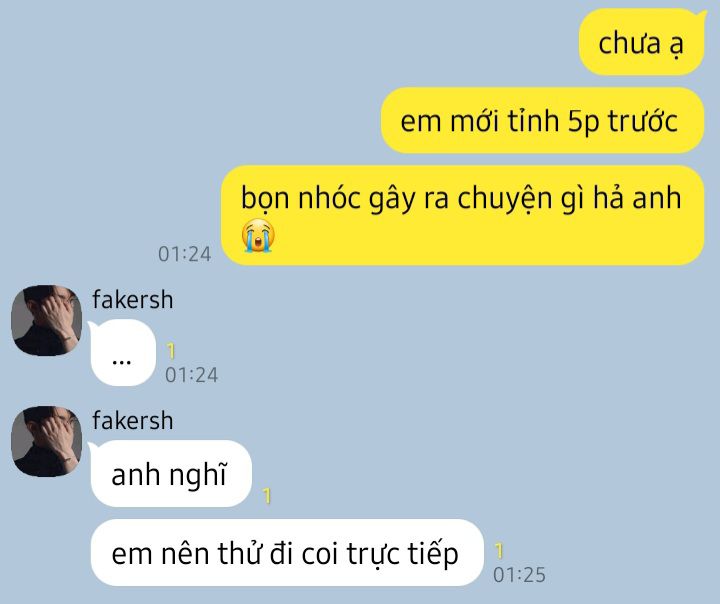Click the '5p' text in the yellow message
Viewport: 720px width, 604px height.
click(x=583, y=122)
